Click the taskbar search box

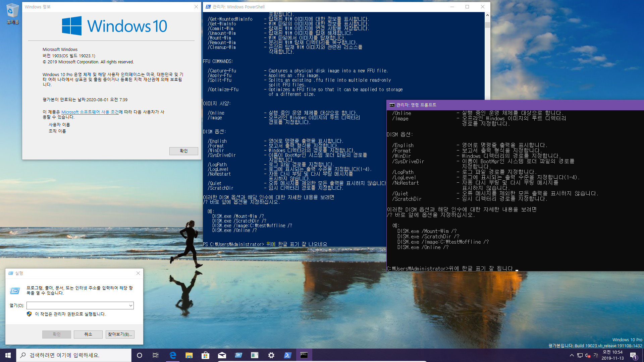(74, 355)
